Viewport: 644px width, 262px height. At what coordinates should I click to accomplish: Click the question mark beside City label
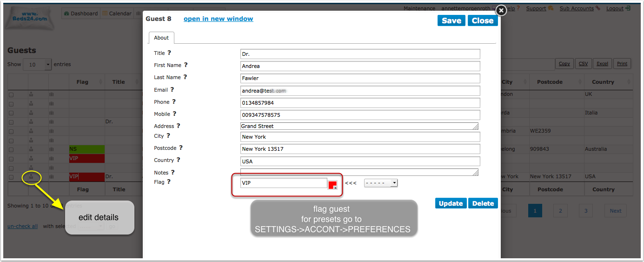(x=168, y=136)
